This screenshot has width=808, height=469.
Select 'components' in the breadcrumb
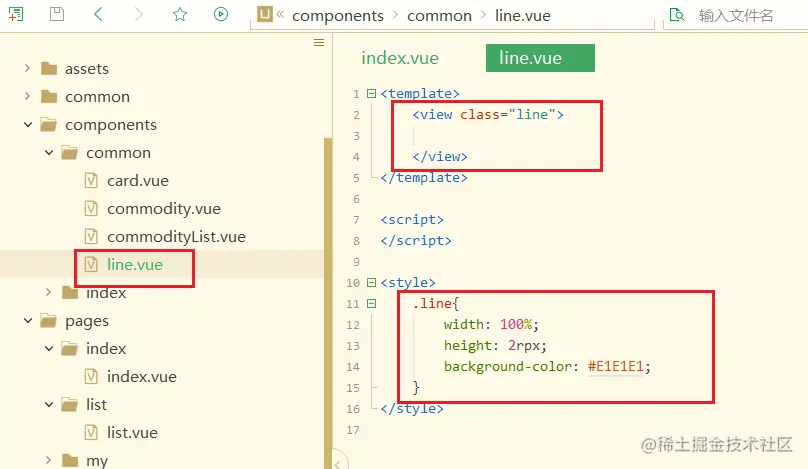(338, 16)
